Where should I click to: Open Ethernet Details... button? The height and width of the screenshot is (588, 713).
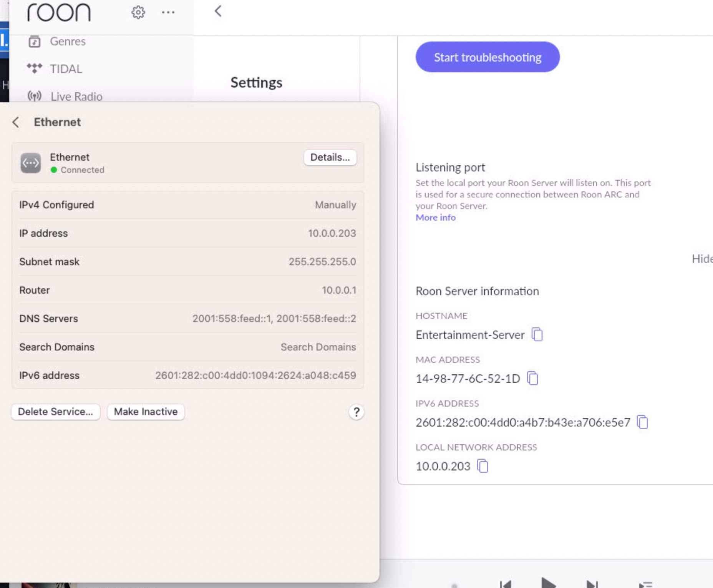point(330,157)
